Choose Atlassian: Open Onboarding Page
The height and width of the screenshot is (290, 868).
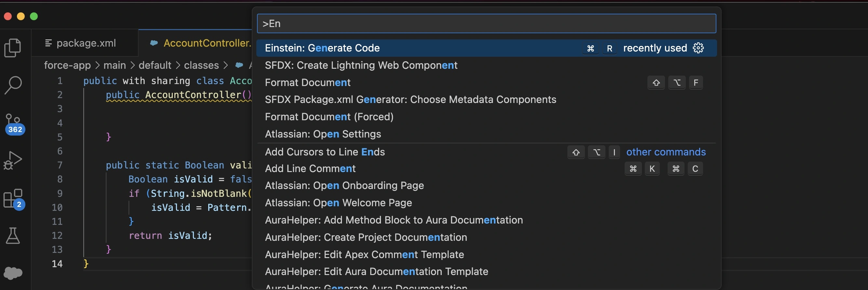[x=486, y=186]
